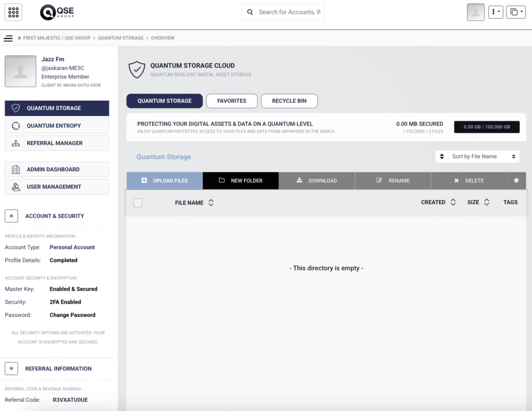Click the First Majestic / QSE Group breadcrumb
Screen dimensions: 532x411
pos(57,38)
